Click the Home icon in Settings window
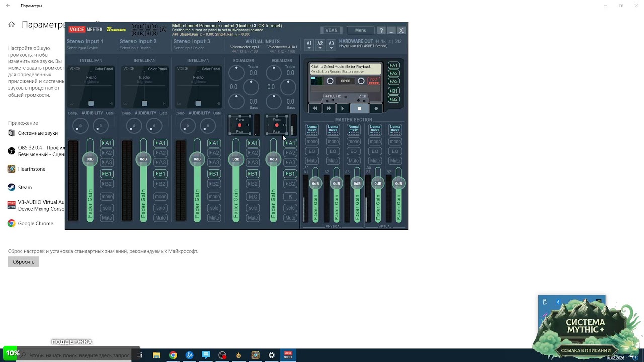This screenshot has height=362, width=644. 12,24
